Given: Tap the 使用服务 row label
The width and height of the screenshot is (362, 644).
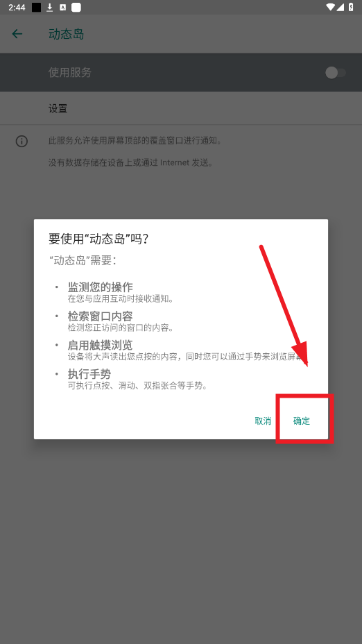Looking at the screenshot, I should pos(70,73).
